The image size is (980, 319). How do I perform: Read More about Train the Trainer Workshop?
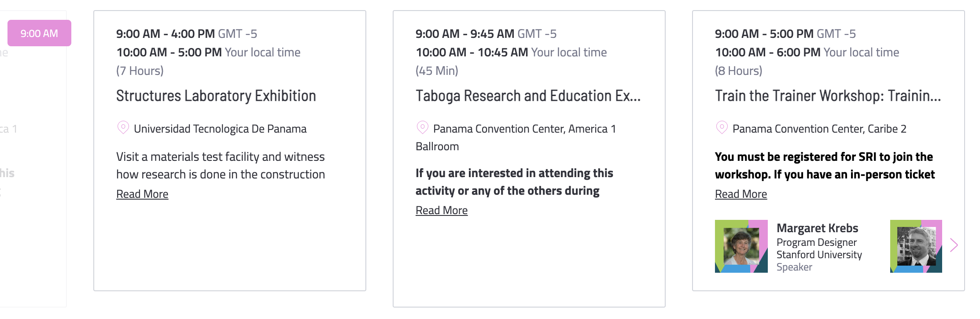click(741, 194)
